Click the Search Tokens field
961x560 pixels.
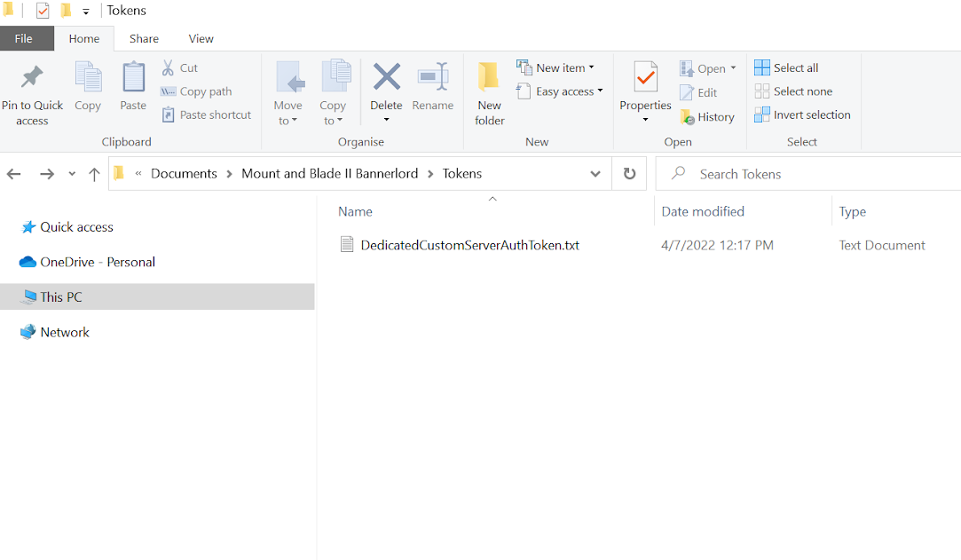[x=807, y=174]
